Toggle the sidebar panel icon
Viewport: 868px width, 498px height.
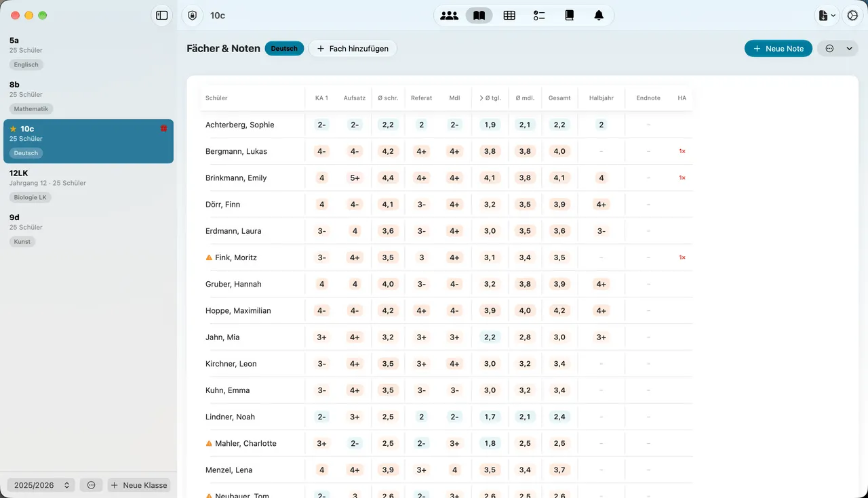[161, 16]
